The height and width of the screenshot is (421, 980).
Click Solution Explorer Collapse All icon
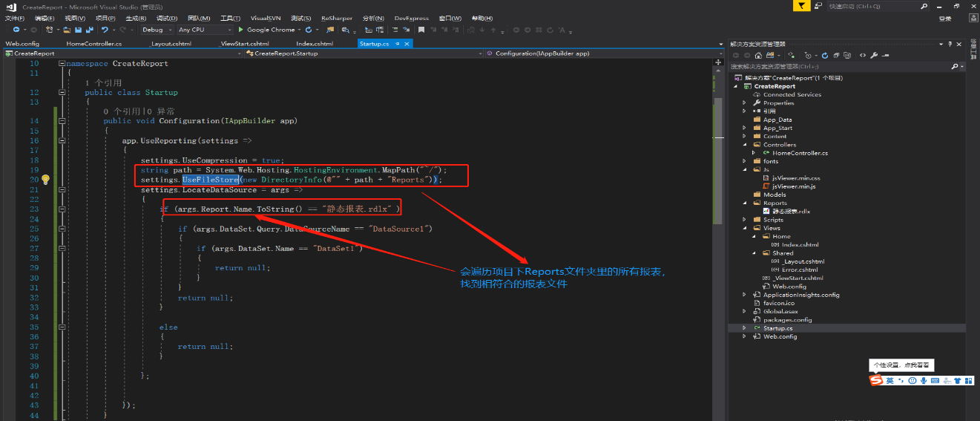coord(836,55)
